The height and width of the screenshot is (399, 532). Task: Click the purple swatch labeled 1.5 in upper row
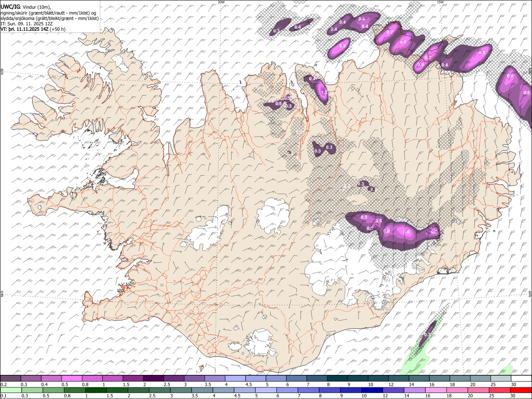(133, 379)
